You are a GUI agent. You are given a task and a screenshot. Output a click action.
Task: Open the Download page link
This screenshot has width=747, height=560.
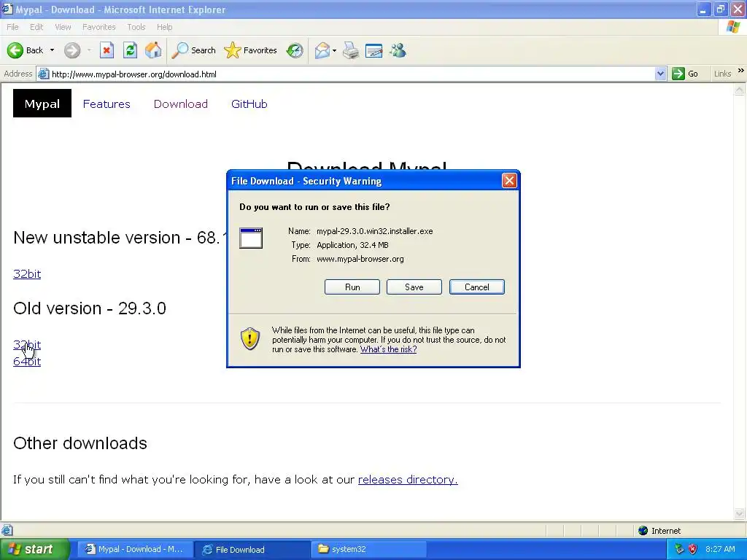tap(181, 104)
